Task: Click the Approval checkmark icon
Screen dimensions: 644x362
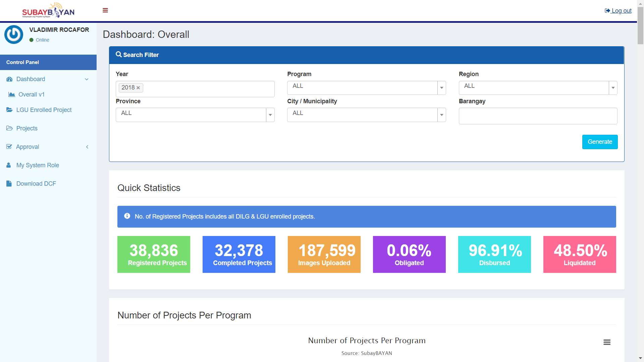Action: click(9, 147)
